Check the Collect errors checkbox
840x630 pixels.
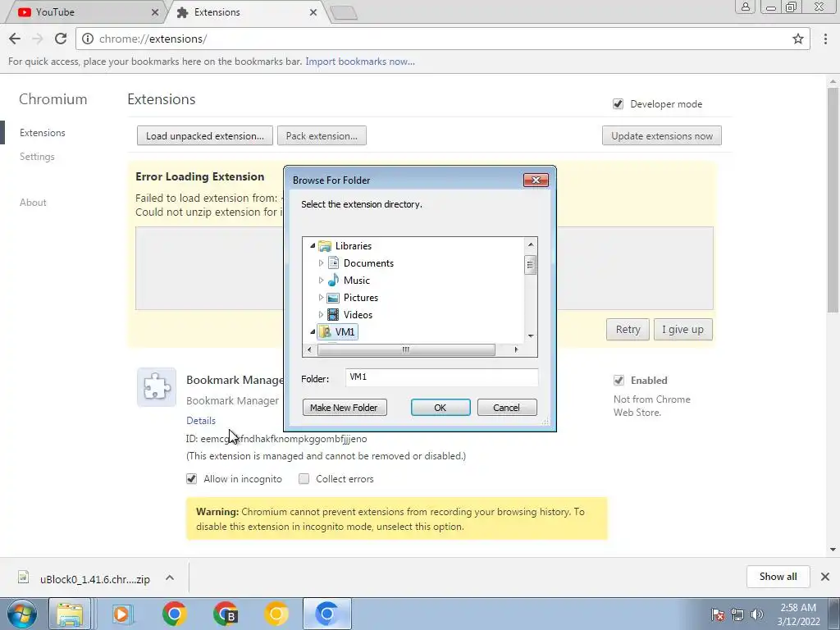[x=304, y=479]
